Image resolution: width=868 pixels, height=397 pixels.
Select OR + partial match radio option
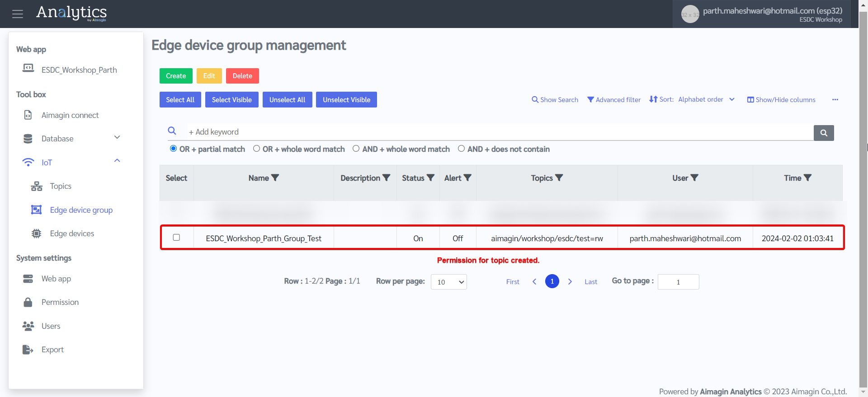point(173,149)
